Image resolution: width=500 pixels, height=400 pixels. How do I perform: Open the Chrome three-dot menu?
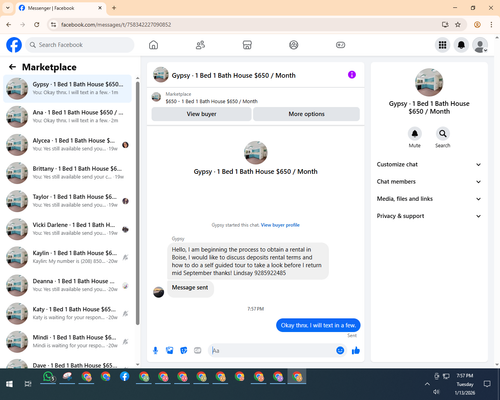pyautogui.click(x=491, y=25)
